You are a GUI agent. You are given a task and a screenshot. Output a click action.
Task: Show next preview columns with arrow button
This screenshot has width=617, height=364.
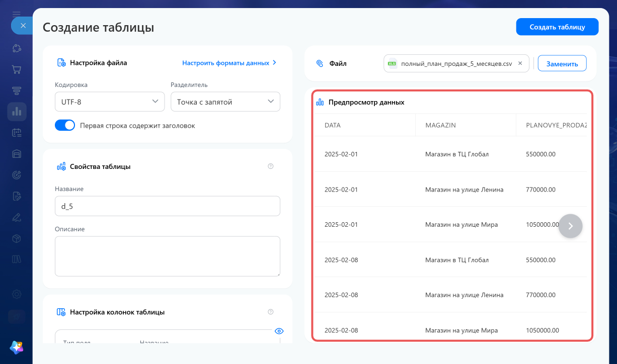(571, 226)
